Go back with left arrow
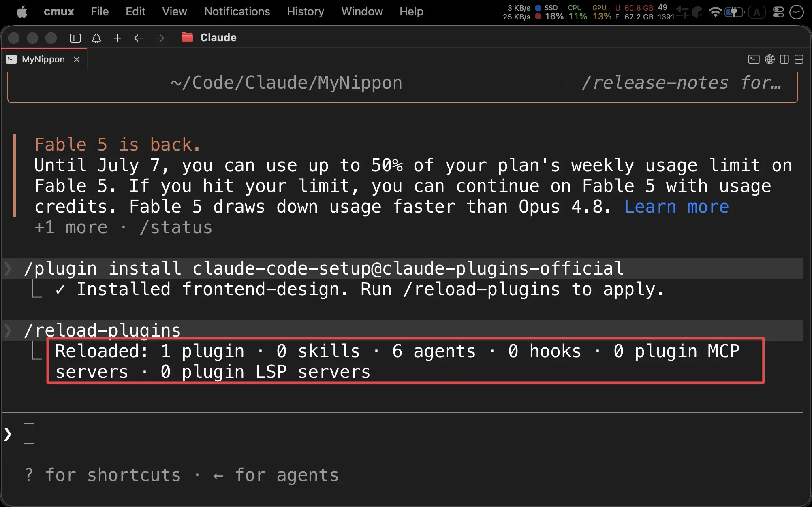812x507 pixels. click(139, 38)
